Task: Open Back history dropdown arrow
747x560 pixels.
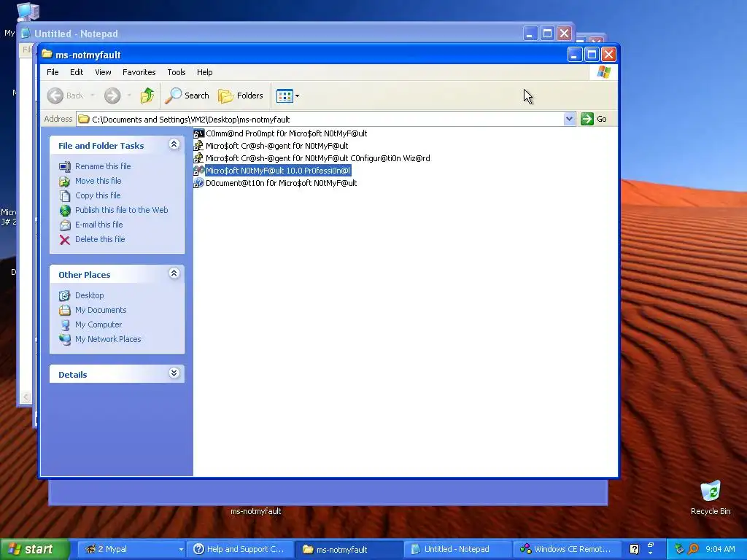Action: (93, 96)
